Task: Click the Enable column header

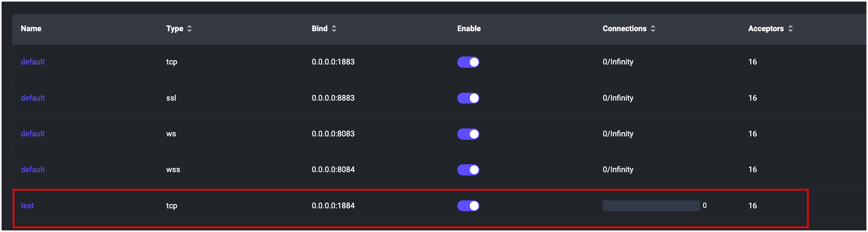Action: [x=469, y=29]
